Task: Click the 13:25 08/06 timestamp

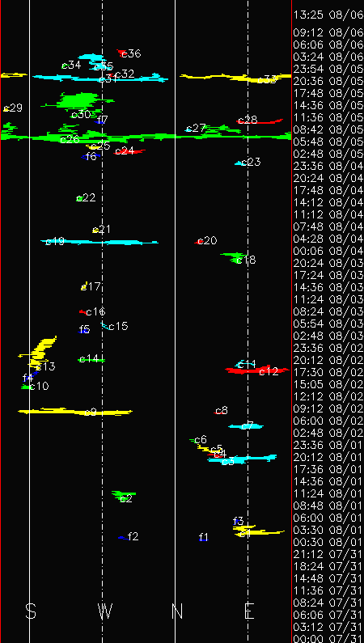Action: [x=328, y=15]
